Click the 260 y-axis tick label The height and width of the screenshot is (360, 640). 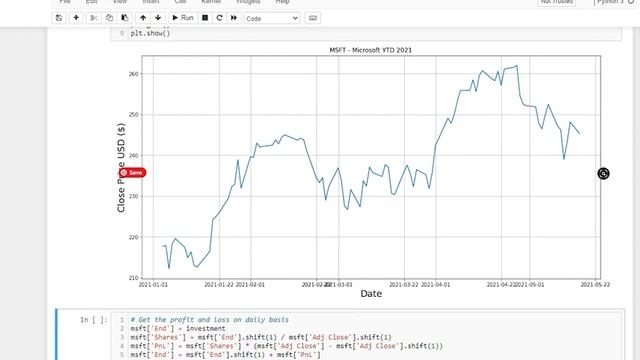click(x=133, y=74)
